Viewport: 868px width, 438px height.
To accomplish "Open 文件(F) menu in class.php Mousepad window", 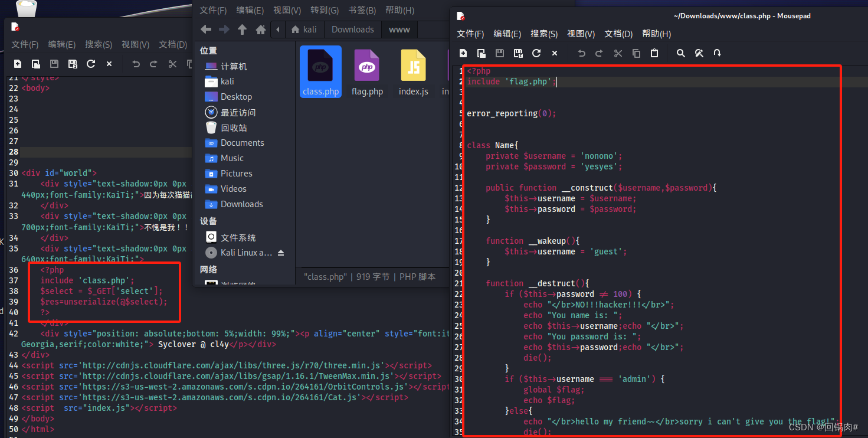I will pyautogui.click(x=470, y=34).
